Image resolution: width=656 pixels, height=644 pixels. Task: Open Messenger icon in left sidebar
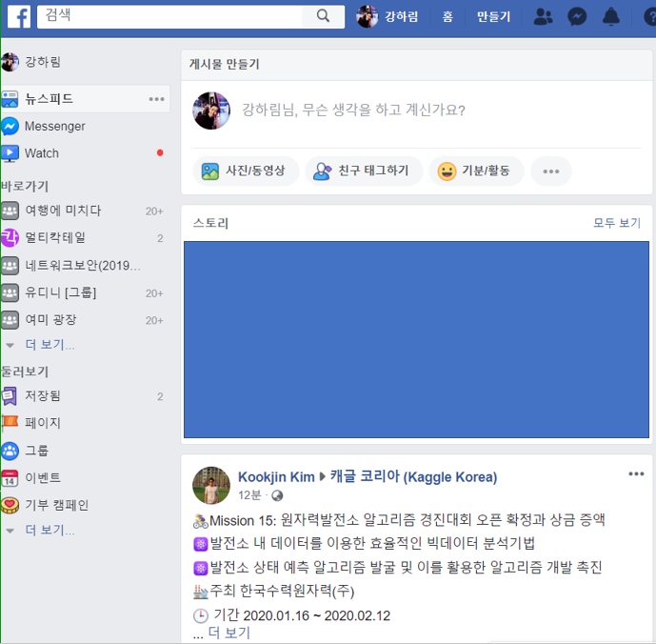pos(10,126)
